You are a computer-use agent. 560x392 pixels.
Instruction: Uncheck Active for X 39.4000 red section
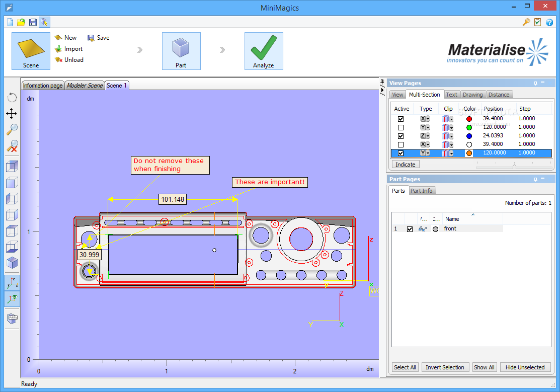click(x=401, y=119)
